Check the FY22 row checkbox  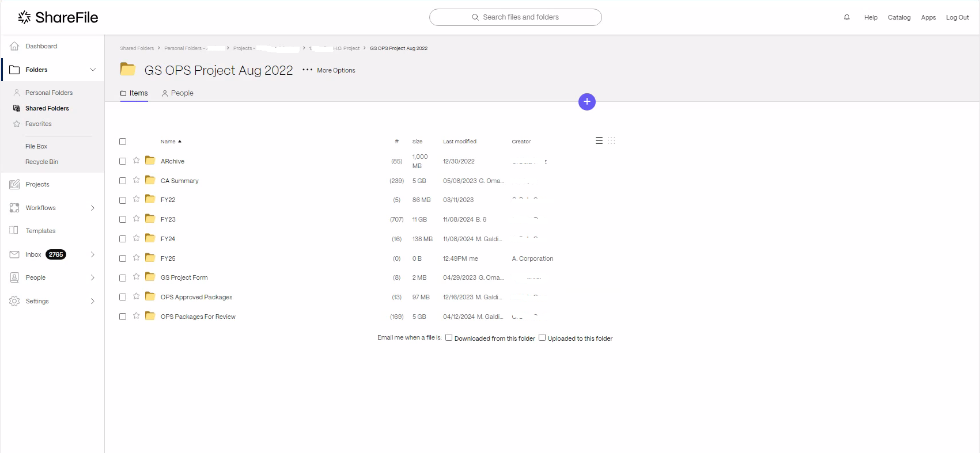(x=123, y=200)
